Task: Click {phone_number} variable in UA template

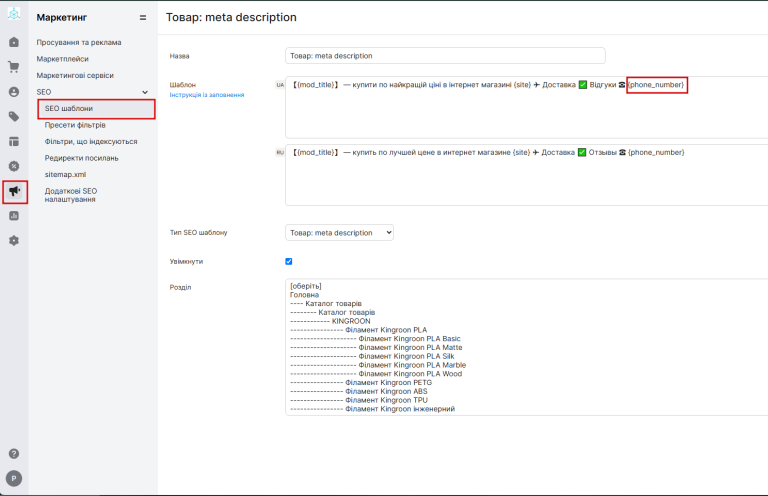Action: point(656,85)
